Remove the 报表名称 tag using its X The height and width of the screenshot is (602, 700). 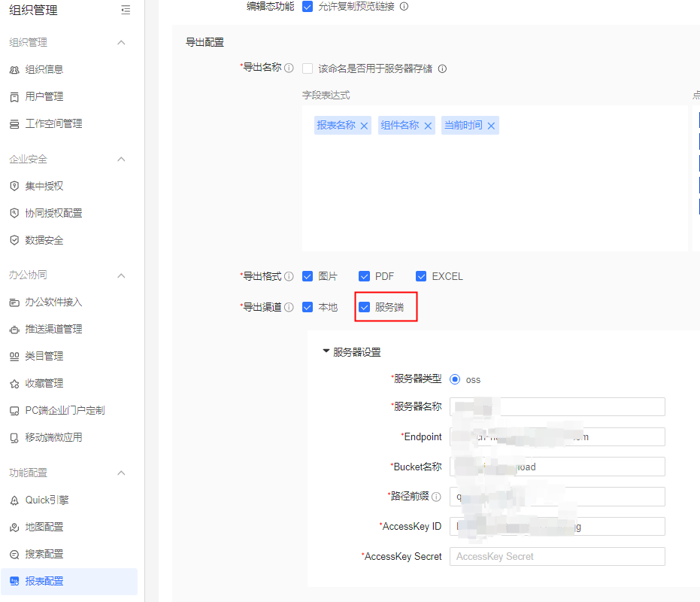365,126
